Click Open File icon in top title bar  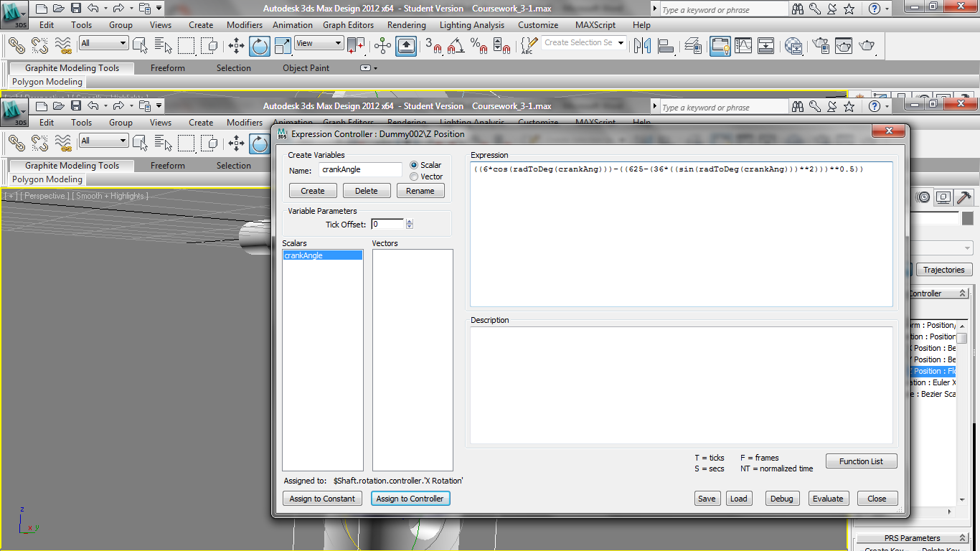58,9
